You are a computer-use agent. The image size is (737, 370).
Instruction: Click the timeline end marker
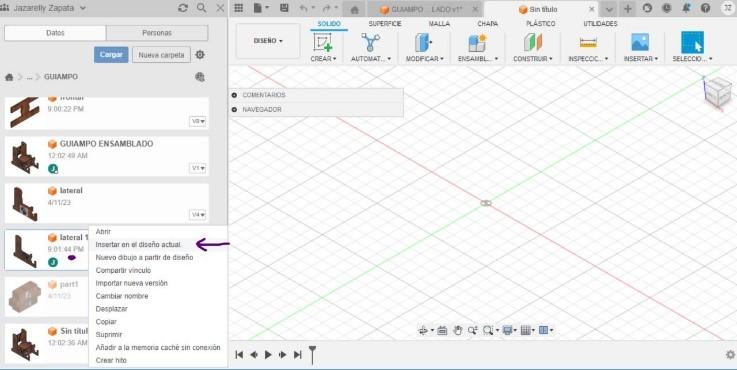[x=312, y=354]
